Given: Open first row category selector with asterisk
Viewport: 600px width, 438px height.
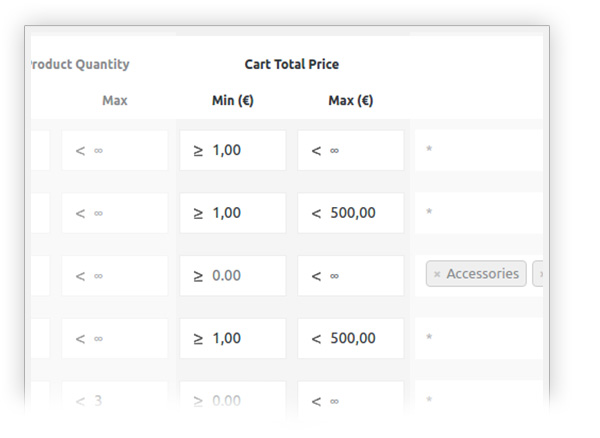Looking at the screenshot, I should (480, 150).
